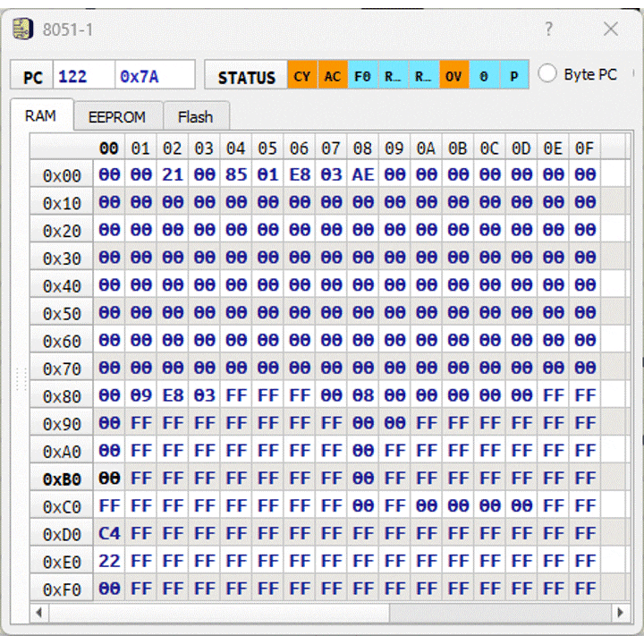Click the horizontal scrollbar thumb
Screen dimensions: 644x644
[219, 613]
